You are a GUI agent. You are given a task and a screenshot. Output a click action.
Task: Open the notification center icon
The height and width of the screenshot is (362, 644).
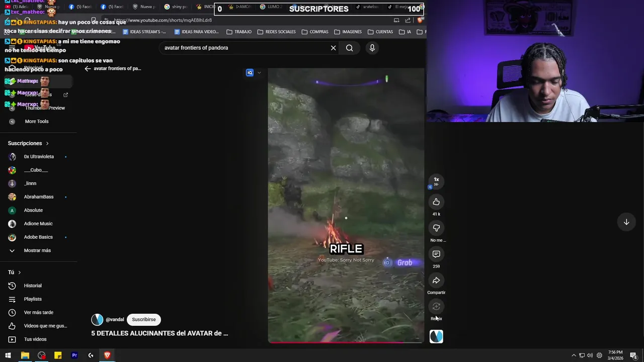pyautogui.click(x=633, y=355)
